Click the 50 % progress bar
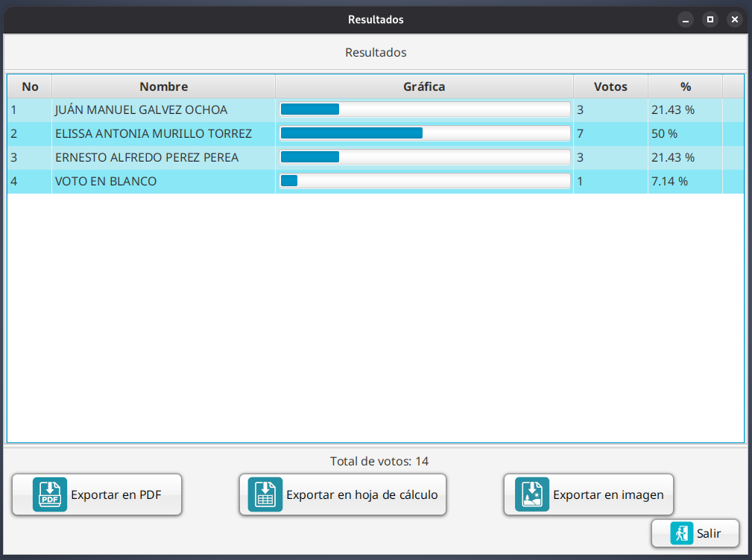 tap(425, 134)
